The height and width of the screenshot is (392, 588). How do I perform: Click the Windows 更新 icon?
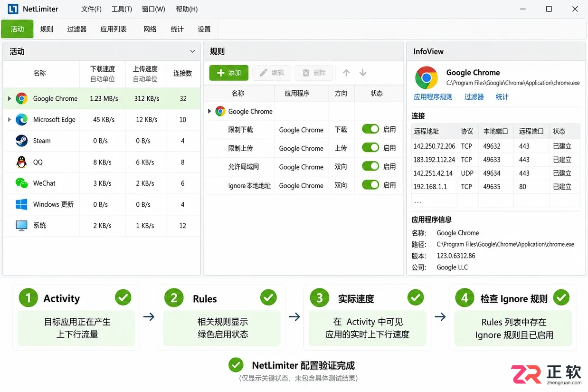point(21,204)
